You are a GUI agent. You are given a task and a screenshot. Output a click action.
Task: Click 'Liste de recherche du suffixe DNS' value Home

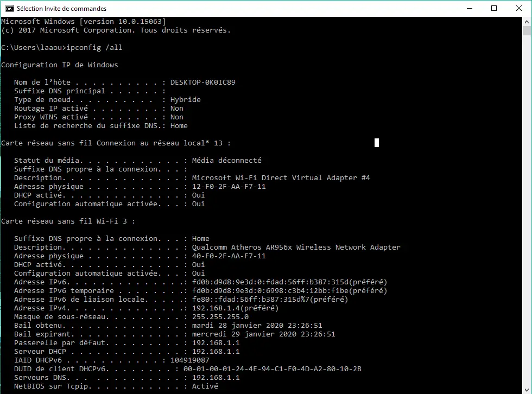click(179, 126)
